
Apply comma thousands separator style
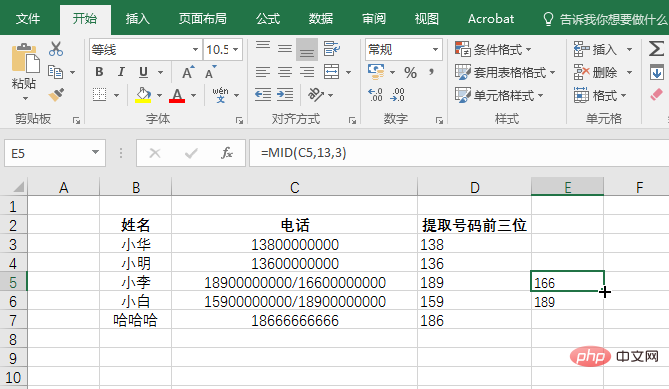432,71
